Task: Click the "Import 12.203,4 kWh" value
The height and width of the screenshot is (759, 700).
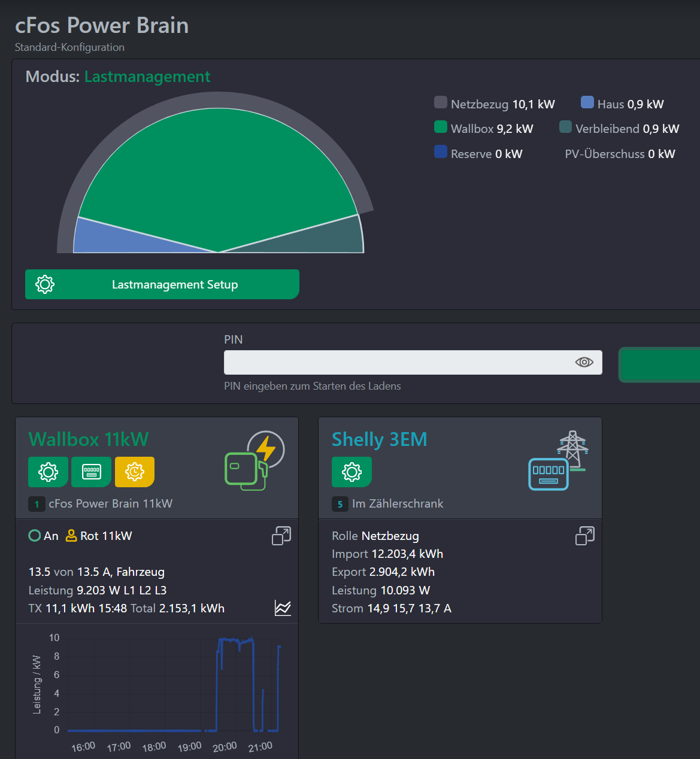Action: coord(387,554)
